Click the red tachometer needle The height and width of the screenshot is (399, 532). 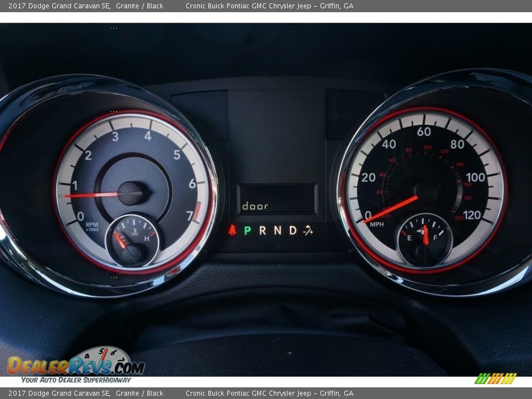[91, 195]
